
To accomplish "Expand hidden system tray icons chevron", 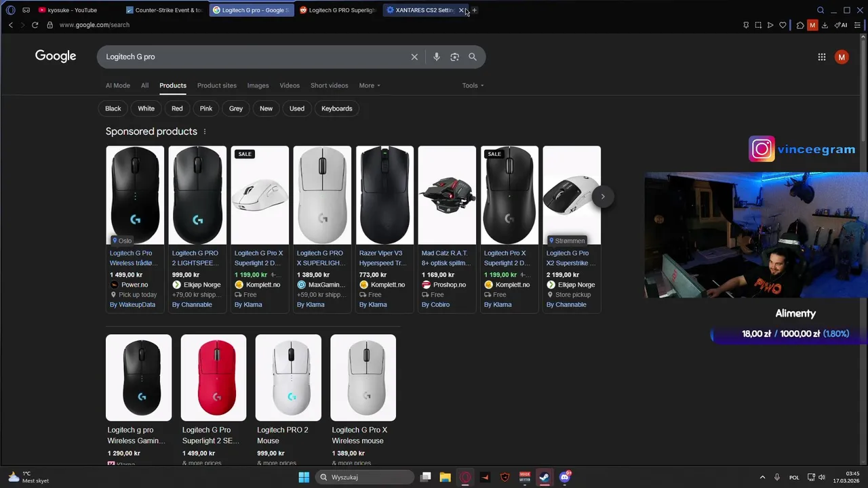I will tap(762, 477).
